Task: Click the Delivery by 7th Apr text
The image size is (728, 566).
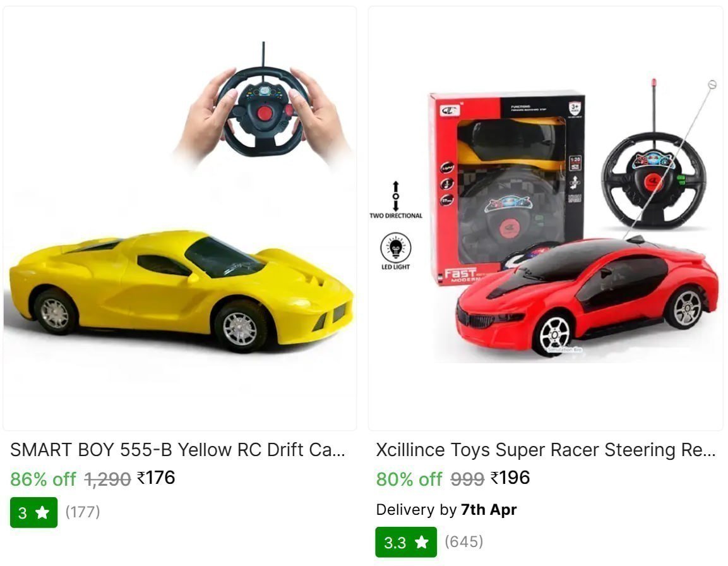Action: click(x=446, y=510)
